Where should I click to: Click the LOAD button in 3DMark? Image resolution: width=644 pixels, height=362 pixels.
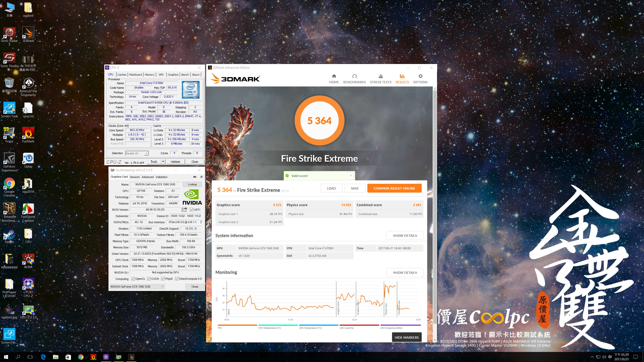tap(331, 188)
